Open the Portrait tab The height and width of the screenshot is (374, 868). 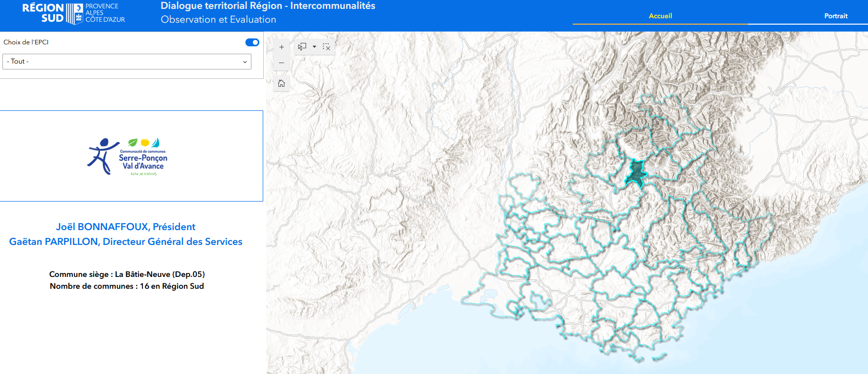tap(835, 16)
